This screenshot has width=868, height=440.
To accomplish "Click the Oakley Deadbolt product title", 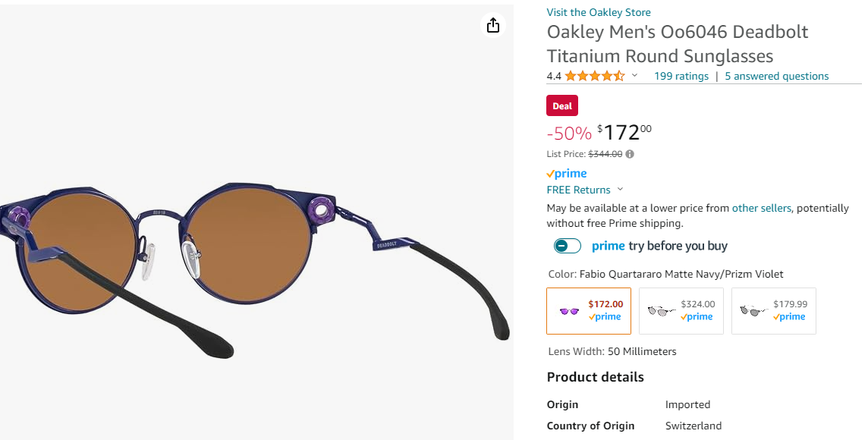I will point(678,44).
